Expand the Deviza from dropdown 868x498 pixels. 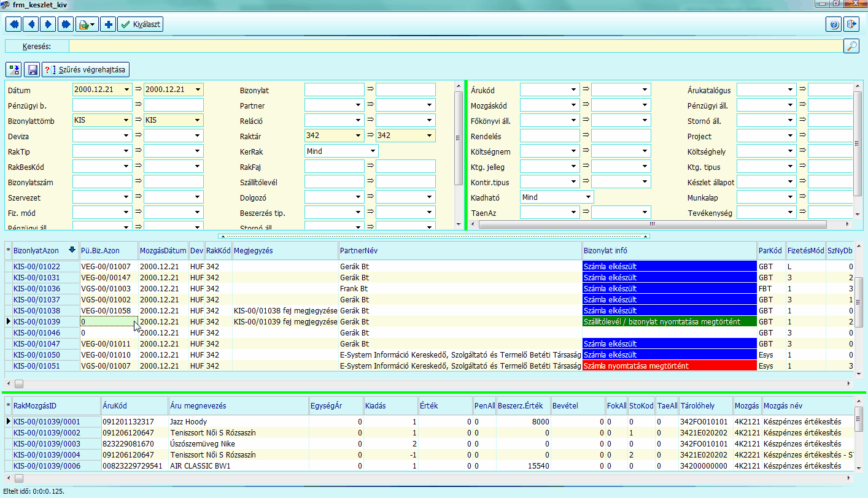126,136
